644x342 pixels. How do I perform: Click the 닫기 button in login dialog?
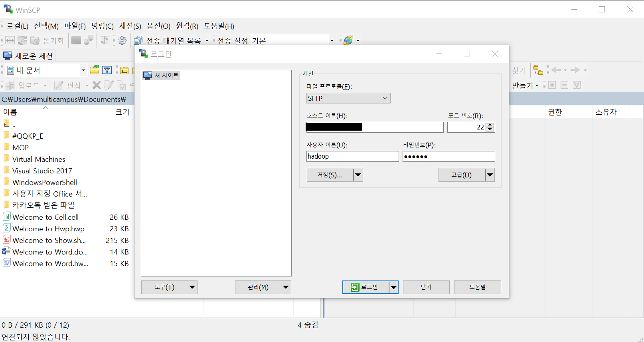click(426, 287)
